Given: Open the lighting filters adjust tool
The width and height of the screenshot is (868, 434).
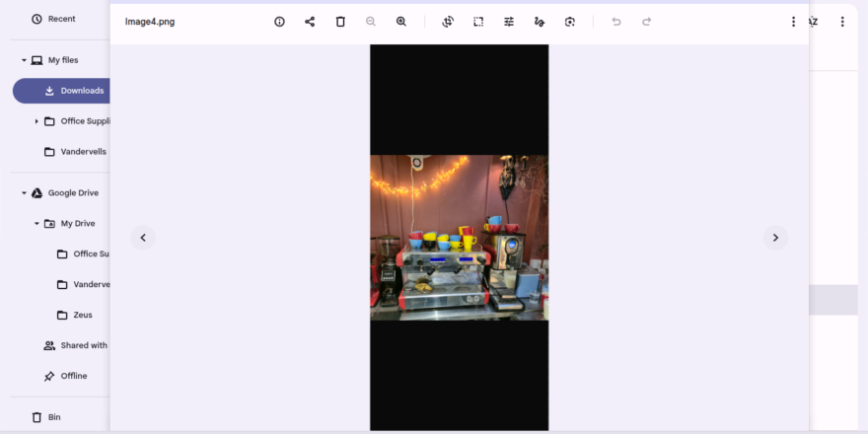Looking at the screenshot, I should point(509,22).
